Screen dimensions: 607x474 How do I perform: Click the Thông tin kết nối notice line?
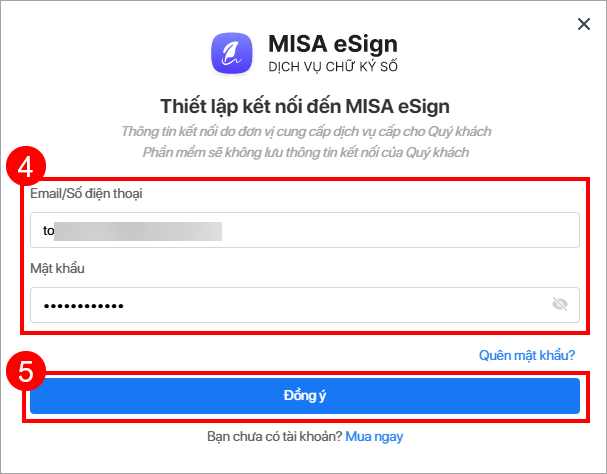click(305, 132)
